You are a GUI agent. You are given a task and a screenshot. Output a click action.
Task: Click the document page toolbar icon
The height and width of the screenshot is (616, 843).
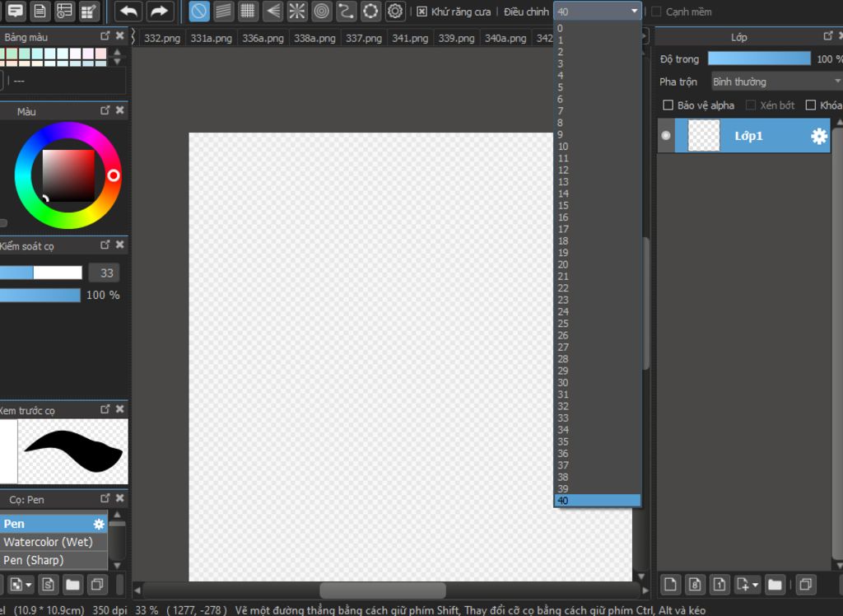click(40, 11)
